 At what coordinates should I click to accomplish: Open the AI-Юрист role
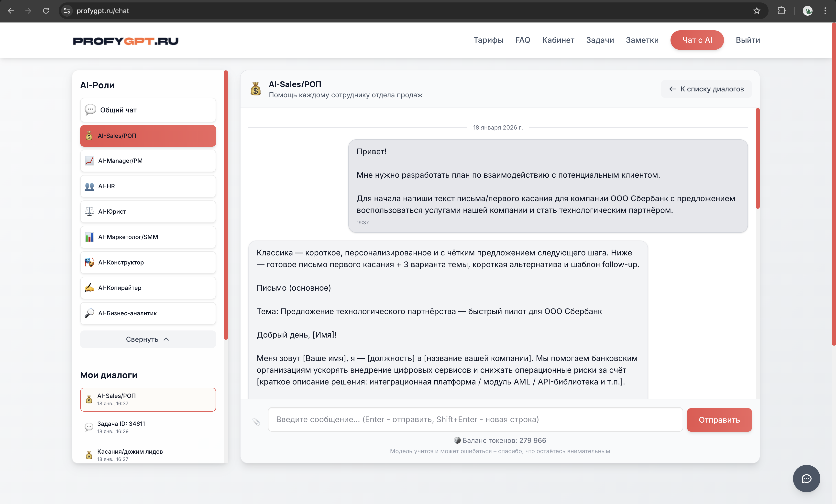(x=148, y=212)
